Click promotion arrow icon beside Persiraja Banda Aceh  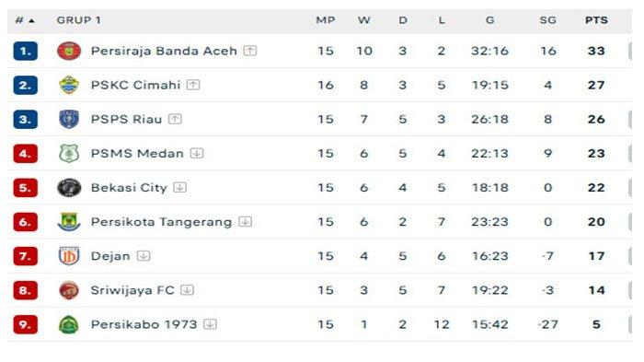click(x=250, y=51)
